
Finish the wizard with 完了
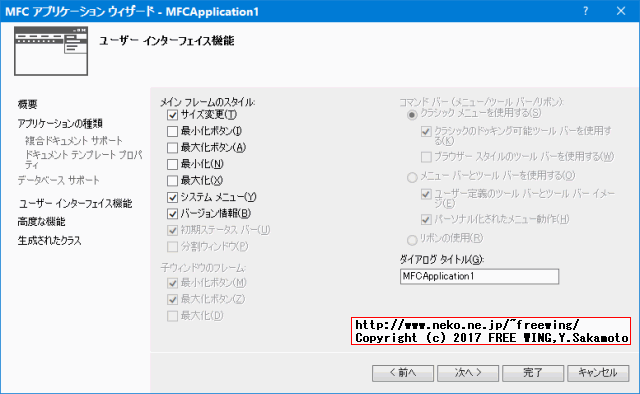point(533,373)
